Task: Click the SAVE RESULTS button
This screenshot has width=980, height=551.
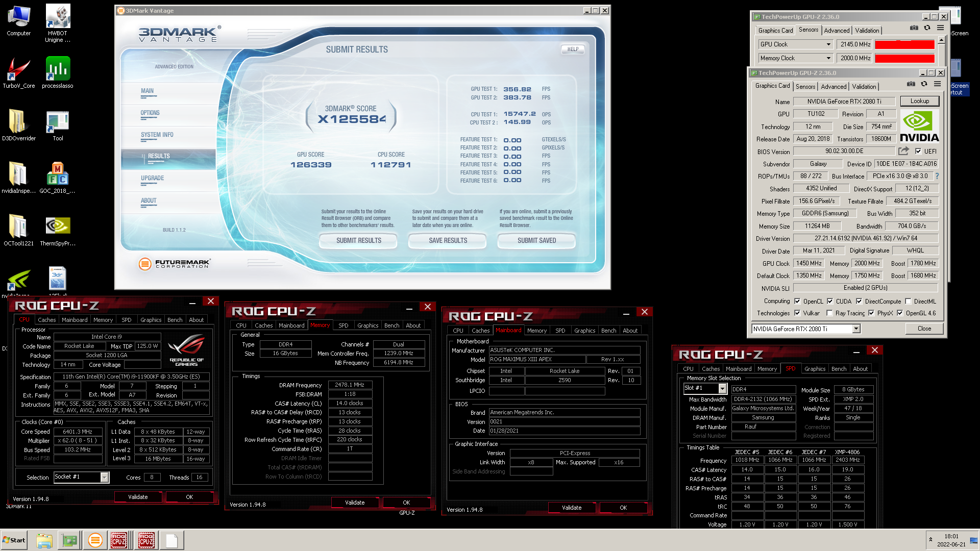Action: pos(448,240)
